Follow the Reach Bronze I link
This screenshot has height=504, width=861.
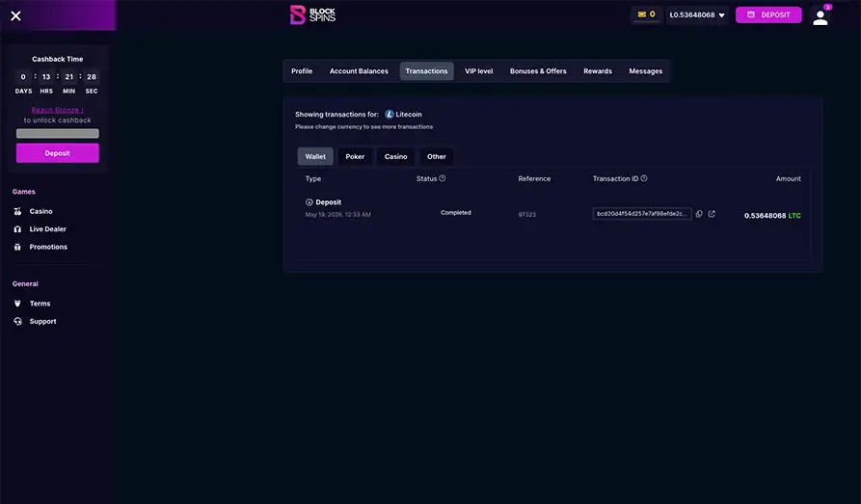[57, 110]
